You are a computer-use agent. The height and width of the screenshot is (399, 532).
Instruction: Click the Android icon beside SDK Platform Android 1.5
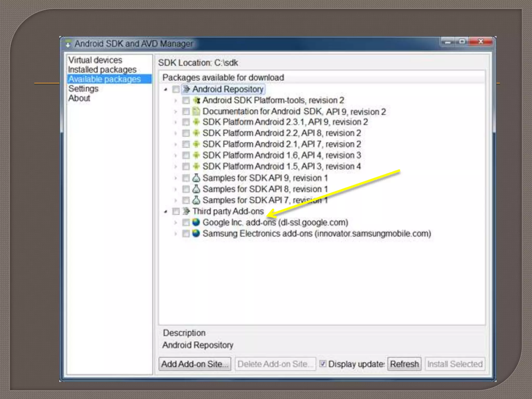[196, 166]
